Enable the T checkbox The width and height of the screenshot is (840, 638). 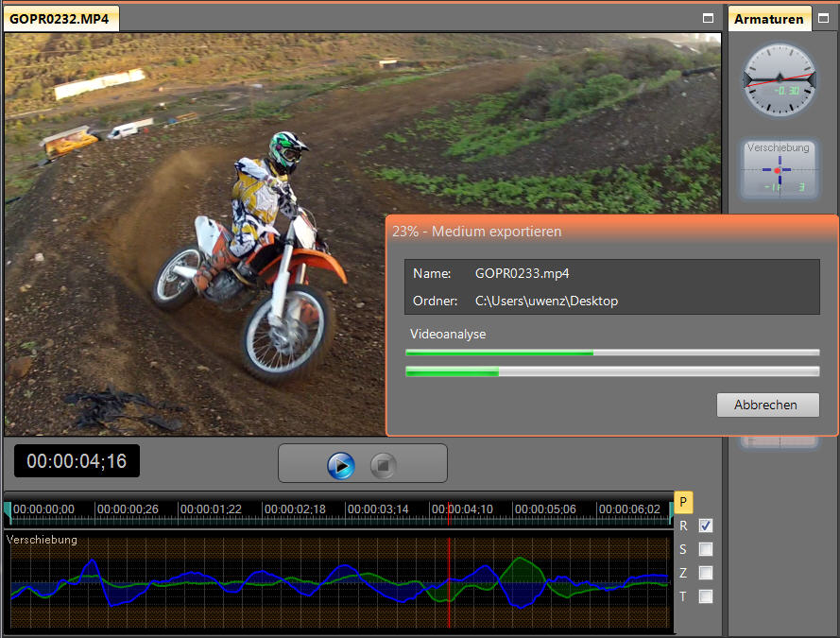[x=706, y=596]
